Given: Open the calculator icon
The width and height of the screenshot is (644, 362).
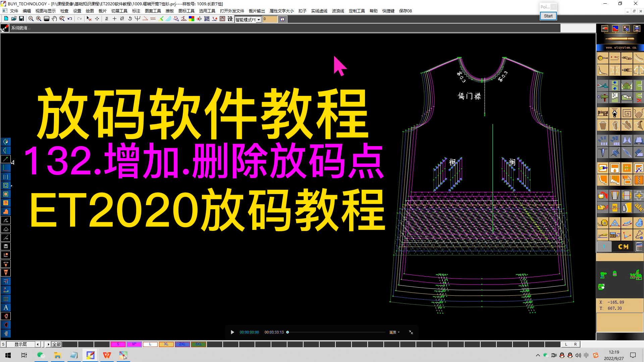Looking at the screenshot, I should coord(639,247).
